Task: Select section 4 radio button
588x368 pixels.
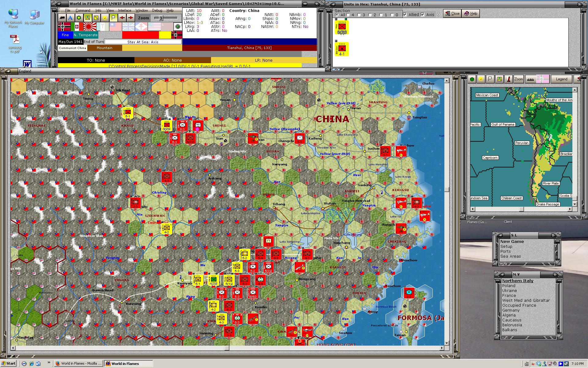Action: tap(348, 15)
